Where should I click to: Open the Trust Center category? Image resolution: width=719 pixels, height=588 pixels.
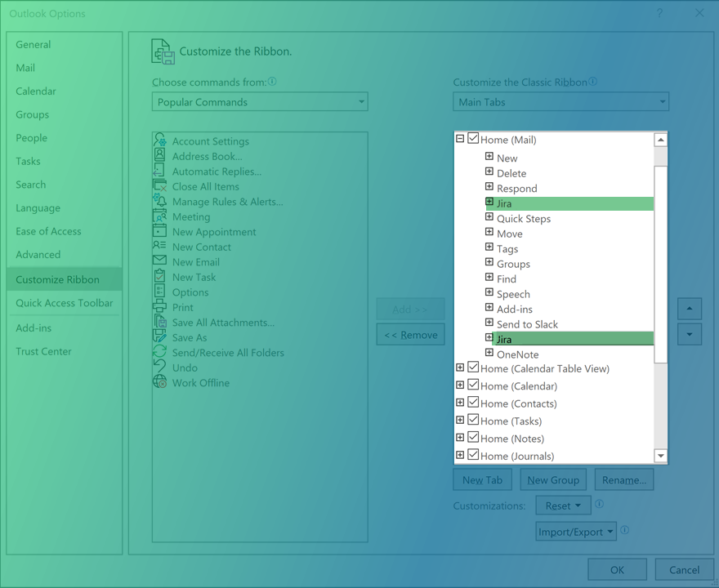(43, 351)
